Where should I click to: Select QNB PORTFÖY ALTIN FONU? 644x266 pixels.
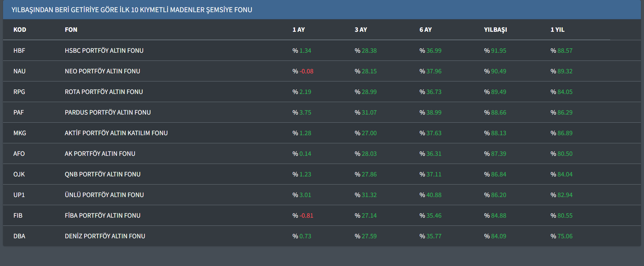(102, 174)
